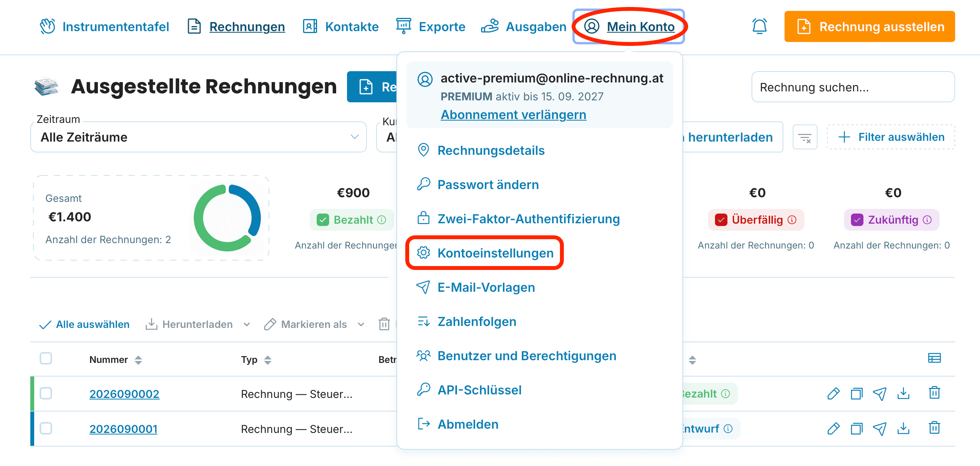The width and height of the screenshot is (980, 466).
Task: Check the box for invoice 2026090002
Action: pyautogui.click(x=46, y=393)
